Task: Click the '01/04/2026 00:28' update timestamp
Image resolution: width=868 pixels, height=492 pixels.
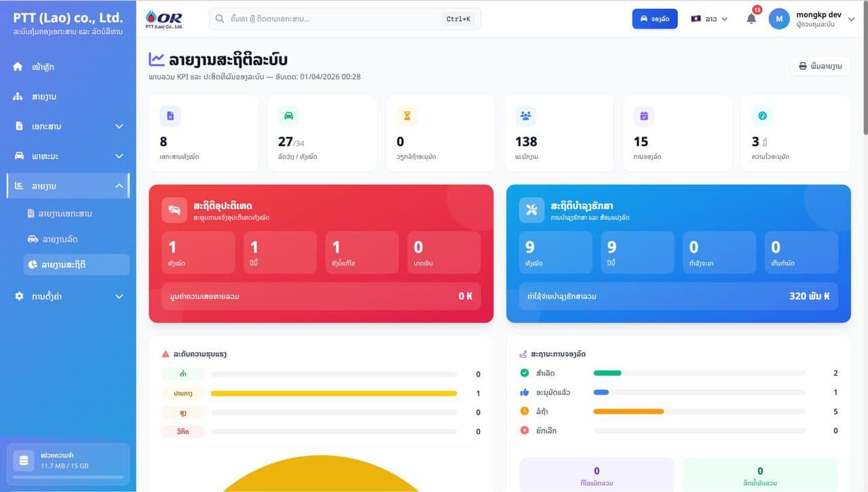Action: coord(330,77)
